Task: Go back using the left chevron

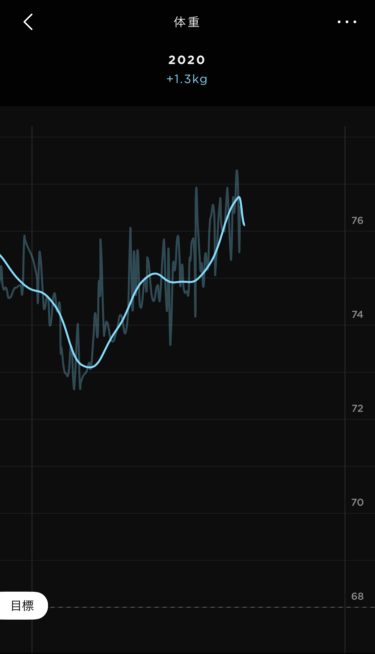Action: pyautogui.click(x=28, y=22)
